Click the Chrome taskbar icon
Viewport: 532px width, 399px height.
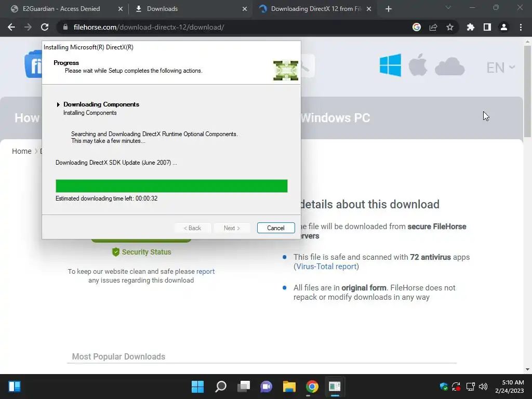(x=312, y=387)
